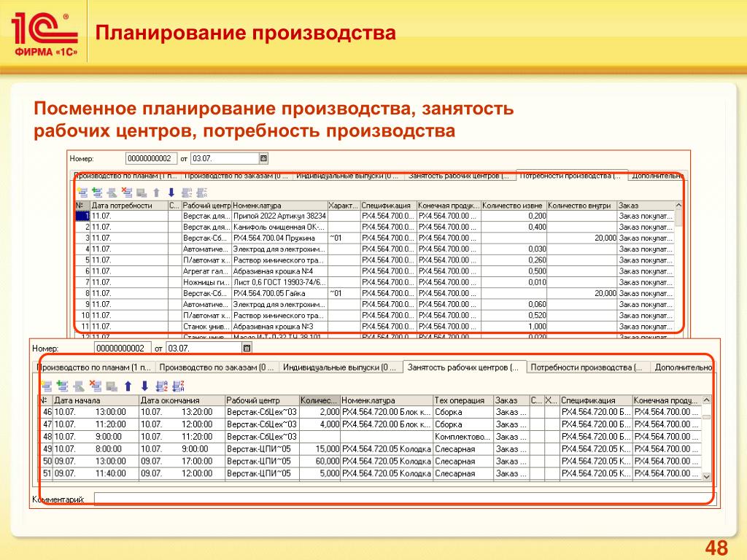
Task: Select the lower form's Индивидуальные выпуски tab
Action: pyautogui.click(x=340, y=367)
